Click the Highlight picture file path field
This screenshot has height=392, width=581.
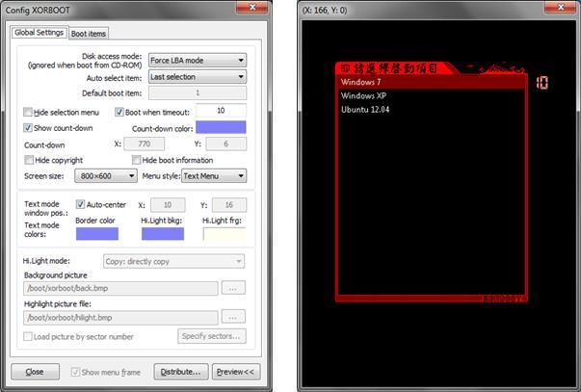(120, 318)
